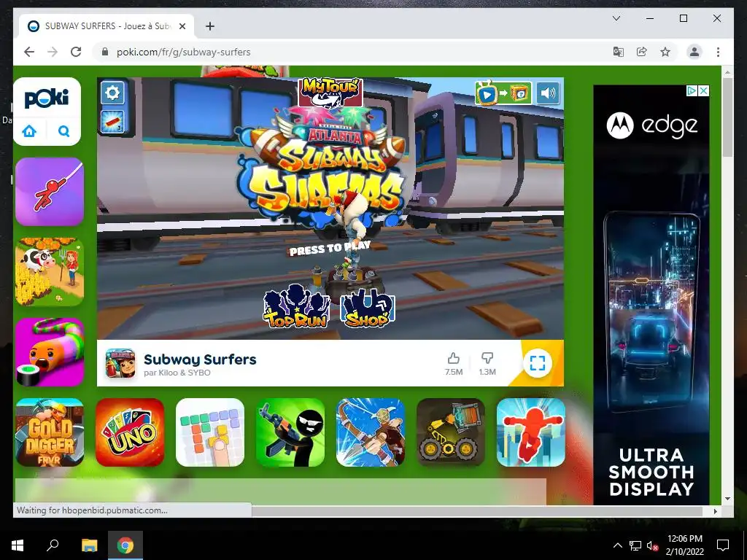
Task: Enter fullscreen mode for the game
Action: pyautogui.click(x=538, y=363)
